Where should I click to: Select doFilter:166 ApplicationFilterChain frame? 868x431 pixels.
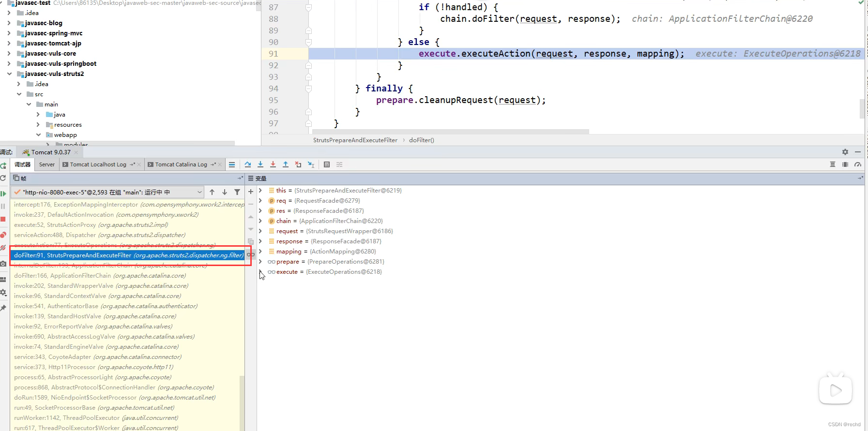(127, 276)
